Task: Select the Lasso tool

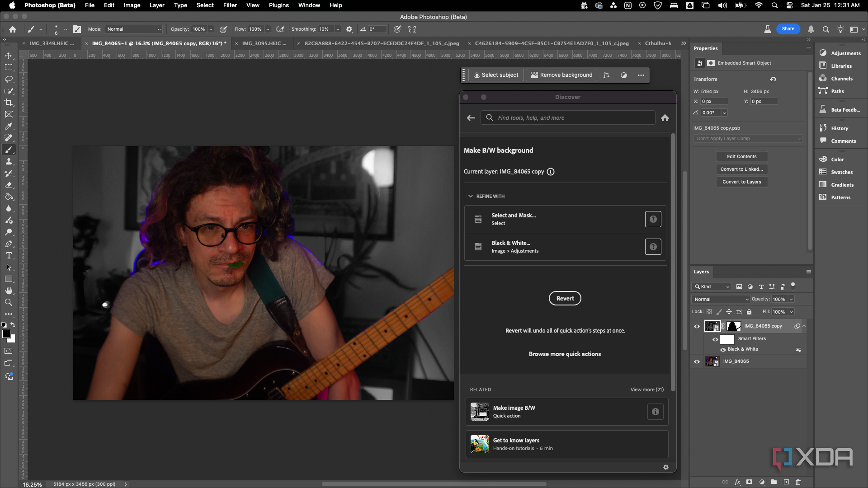Action: coord(9,79)
